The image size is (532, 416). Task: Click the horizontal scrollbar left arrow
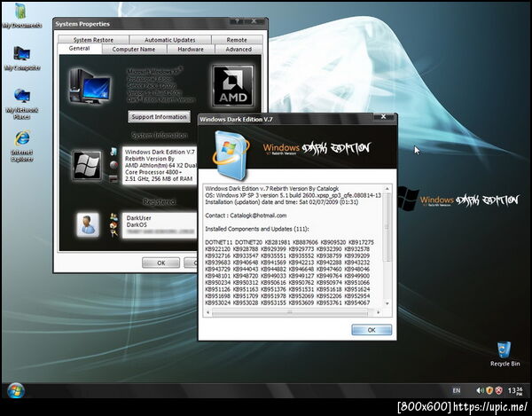tap(207, 312)
